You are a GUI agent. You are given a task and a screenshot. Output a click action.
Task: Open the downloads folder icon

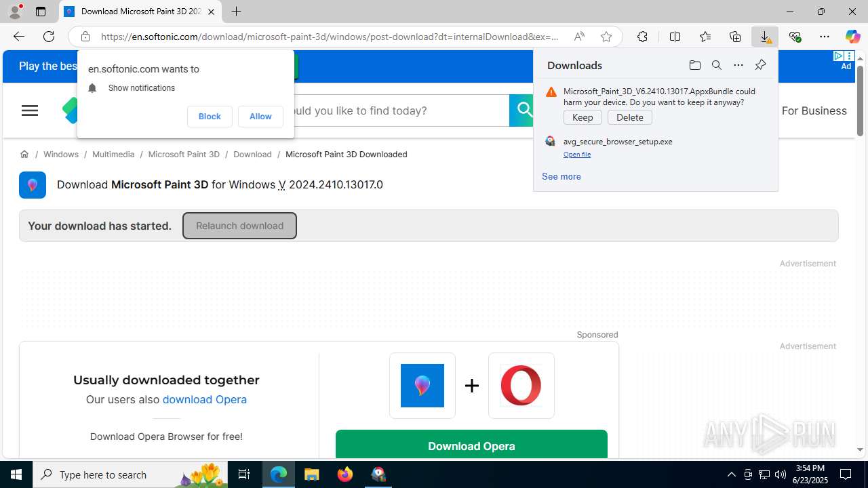[694, 65]
